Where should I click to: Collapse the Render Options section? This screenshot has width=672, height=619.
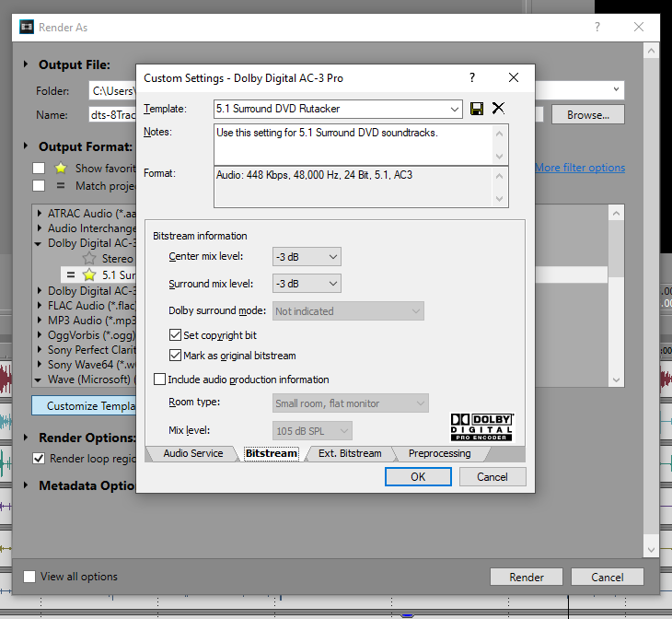coord(26,438)
